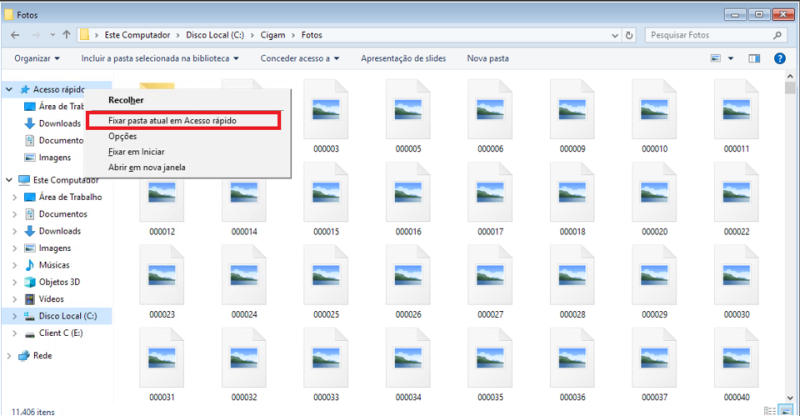Click Cigam in address breadcrumb

(273, 35)
